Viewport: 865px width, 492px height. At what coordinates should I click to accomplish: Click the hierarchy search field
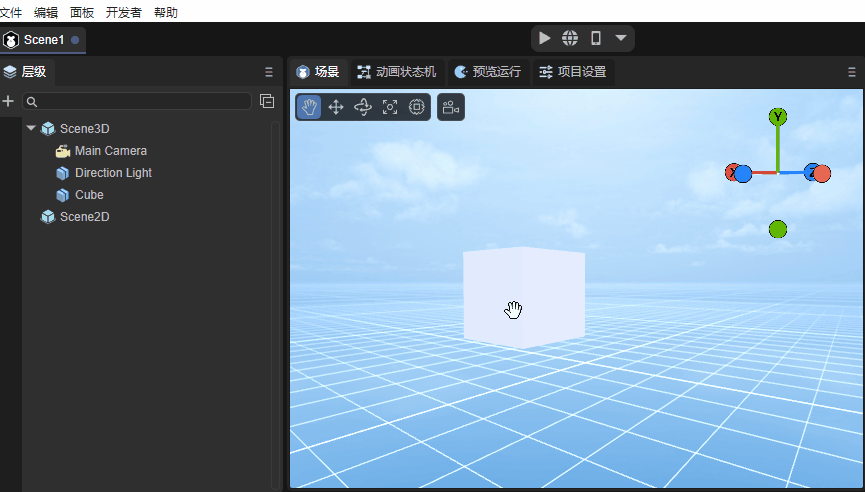[140, 101]
